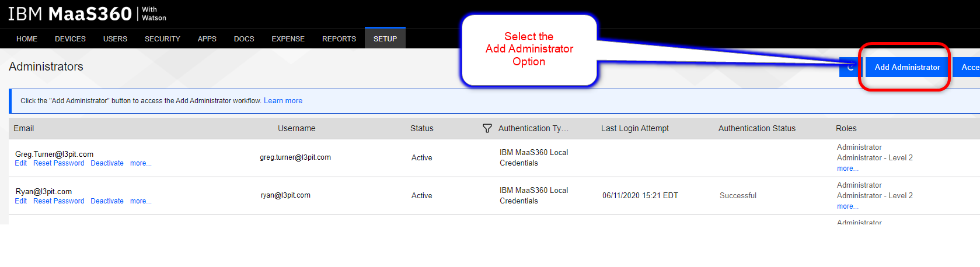Deactivate the Greg.Turner@l3pit.com account

[x=107, y=163]
